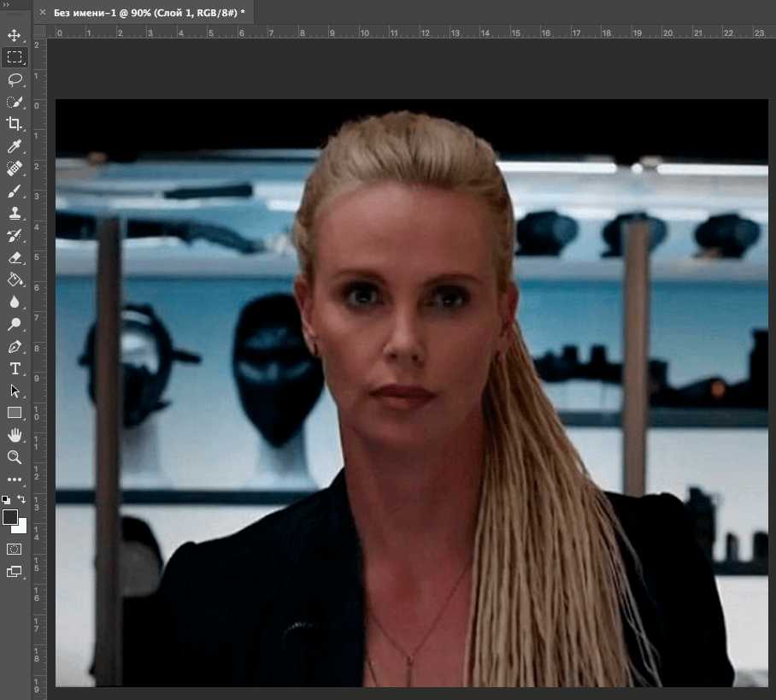Select the Rectangle shape tool

tap(15, 413)
